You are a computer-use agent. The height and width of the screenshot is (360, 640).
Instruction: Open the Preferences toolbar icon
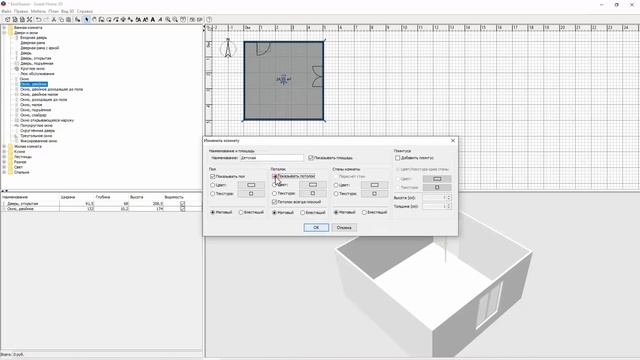click(29, 19)
